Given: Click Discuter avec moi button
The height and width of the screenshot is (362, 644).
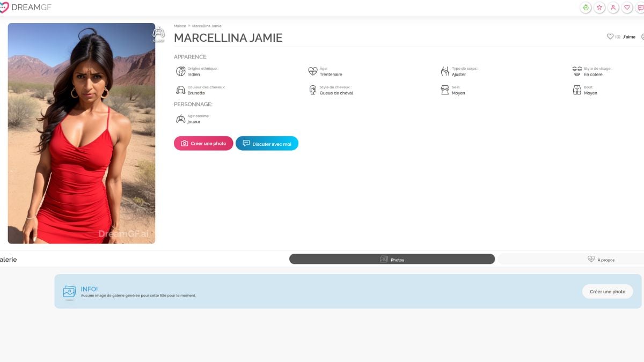Looking at the screenshot, I should coord(267,143).
